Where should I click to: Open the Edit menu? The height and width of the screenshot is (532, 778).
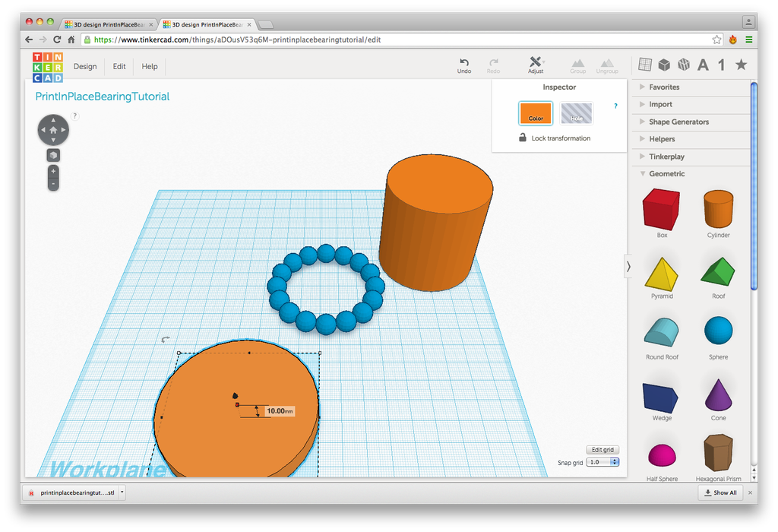[119, 67]
